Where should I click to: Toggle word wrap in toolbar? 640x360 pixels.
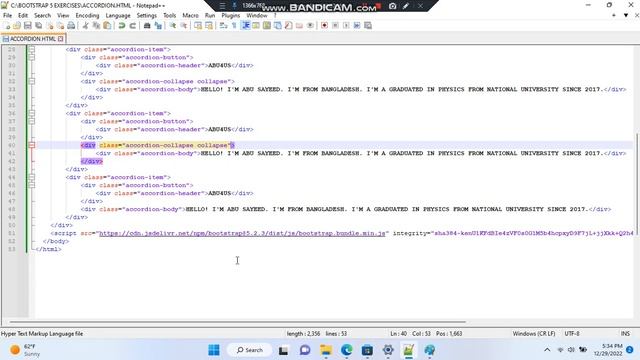point(223,26)
